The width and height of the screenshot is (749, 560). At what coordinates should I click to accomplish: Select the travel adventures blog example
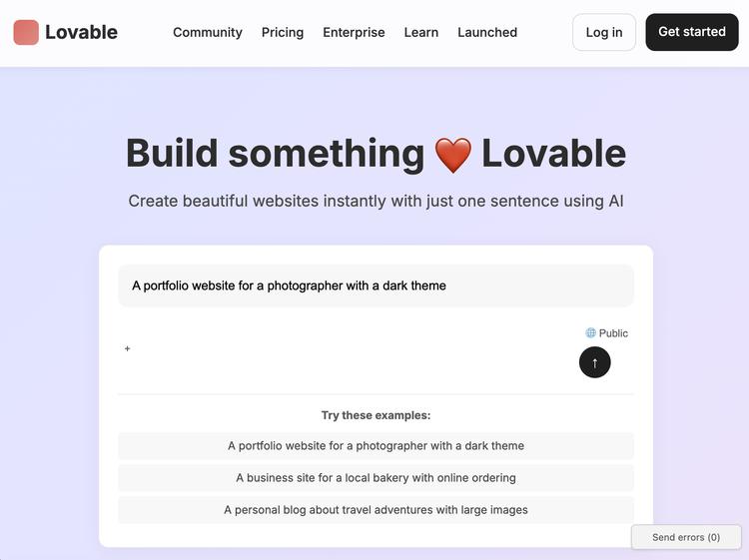pyautogui.click(x=375, y=510)
